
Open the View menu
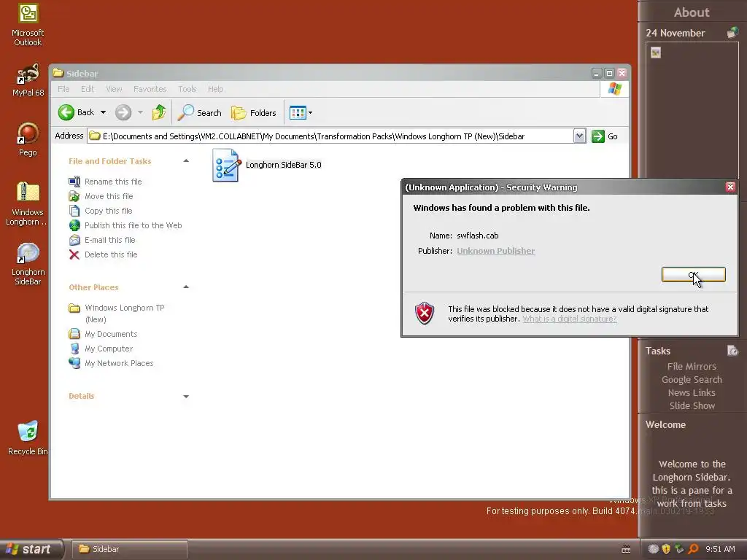pyautogui.click(x=114, y=89)
